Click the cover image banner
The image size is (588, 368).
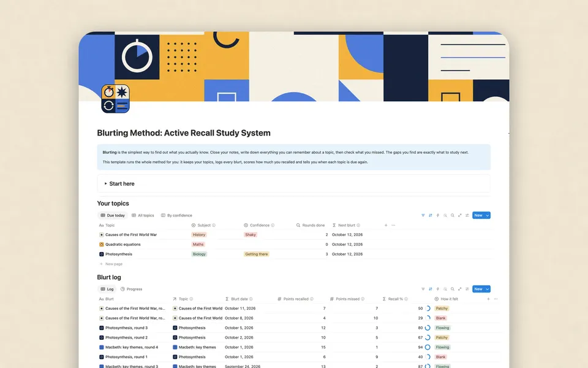pos(294,66)
